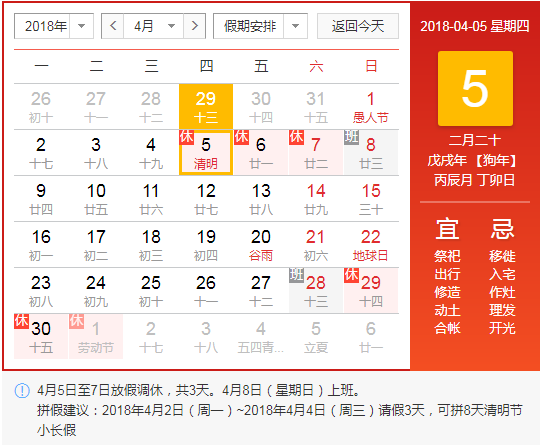543x445 pixels.
Task: Select April 28 workday cell
Action: point(316,291)
